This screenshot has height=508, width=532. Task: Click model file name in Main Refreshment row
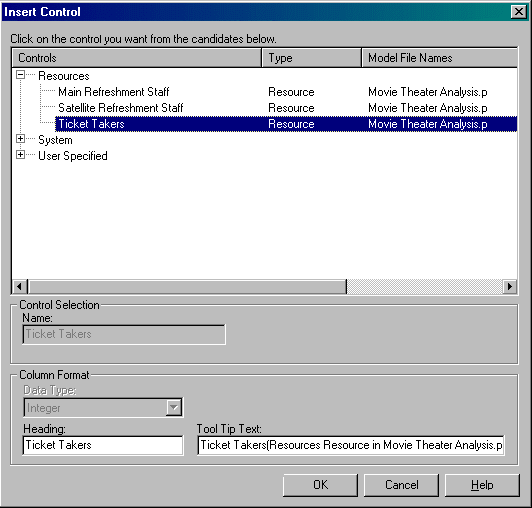[x=428, y=92]
